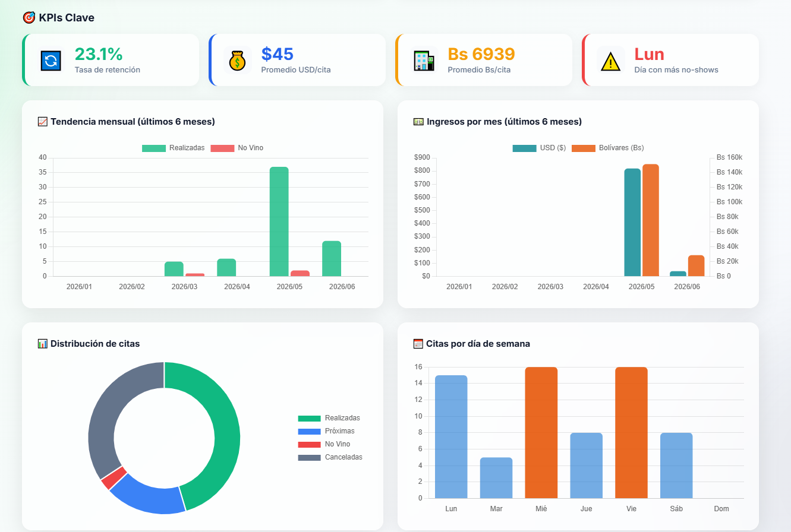This screenshot has width=791, height=532.
Task: Click the target icon beside KPIs Clave
Action: 29,18
